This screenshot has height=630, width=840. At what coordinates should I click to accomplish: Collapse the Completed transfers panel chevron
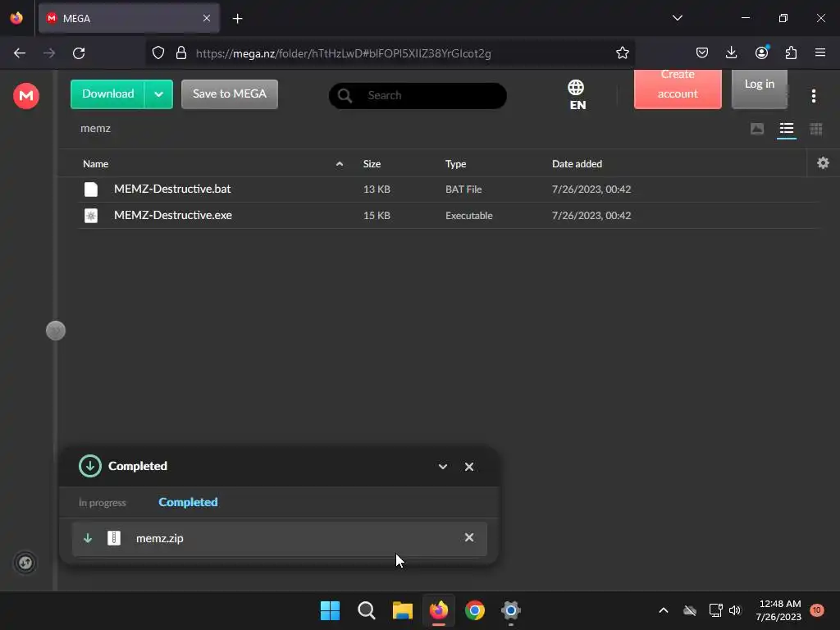[442, 467]
